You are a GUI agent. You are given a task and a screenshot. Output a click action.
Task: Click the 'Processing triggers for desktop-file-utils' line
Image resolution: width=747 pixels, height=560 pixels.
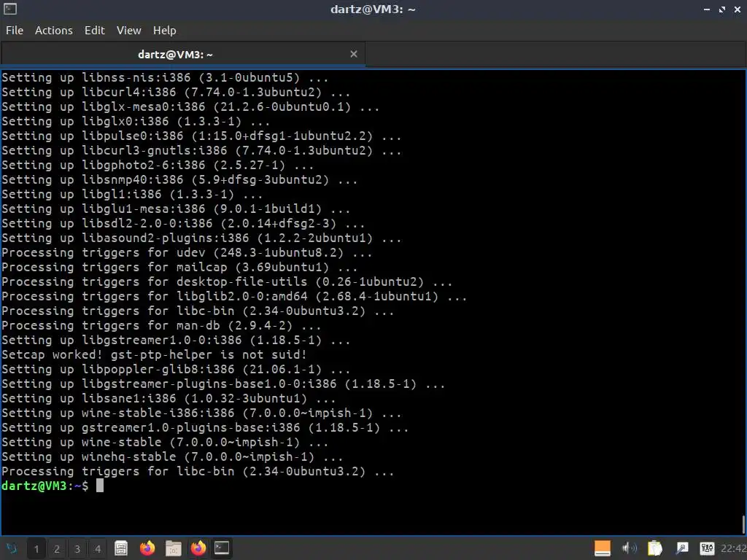coord(227,282)
